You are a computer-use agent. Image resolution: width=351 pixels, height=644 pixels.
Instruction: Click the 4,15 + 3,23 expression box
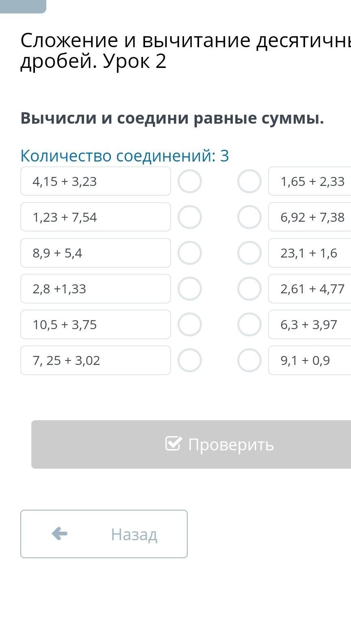(95, 181)
